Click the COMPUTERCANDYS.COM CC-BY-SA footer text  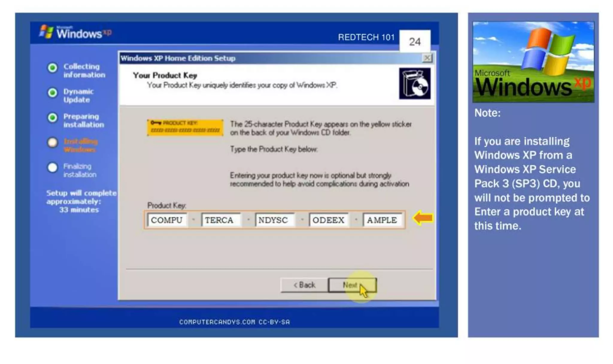234,322
